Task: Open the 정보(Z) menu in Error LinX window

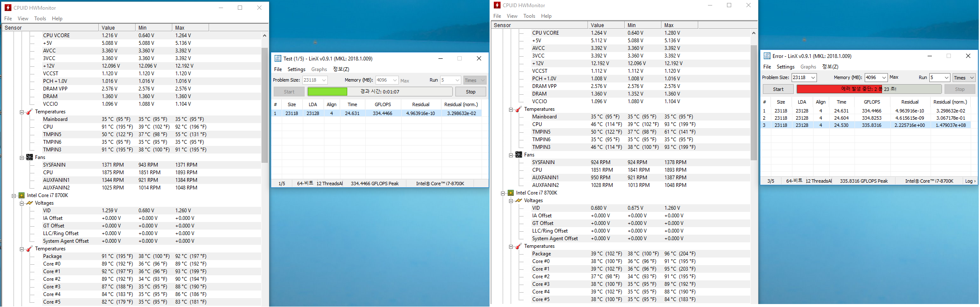Action: (830, 67)
